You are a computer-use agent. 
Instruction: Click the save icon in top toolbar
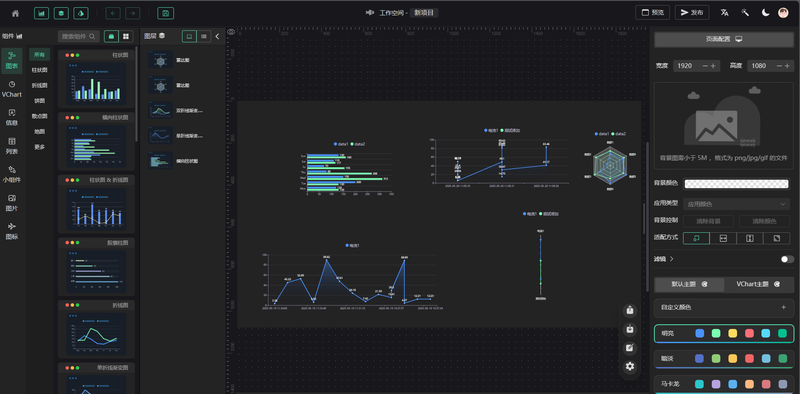(165, 13)
